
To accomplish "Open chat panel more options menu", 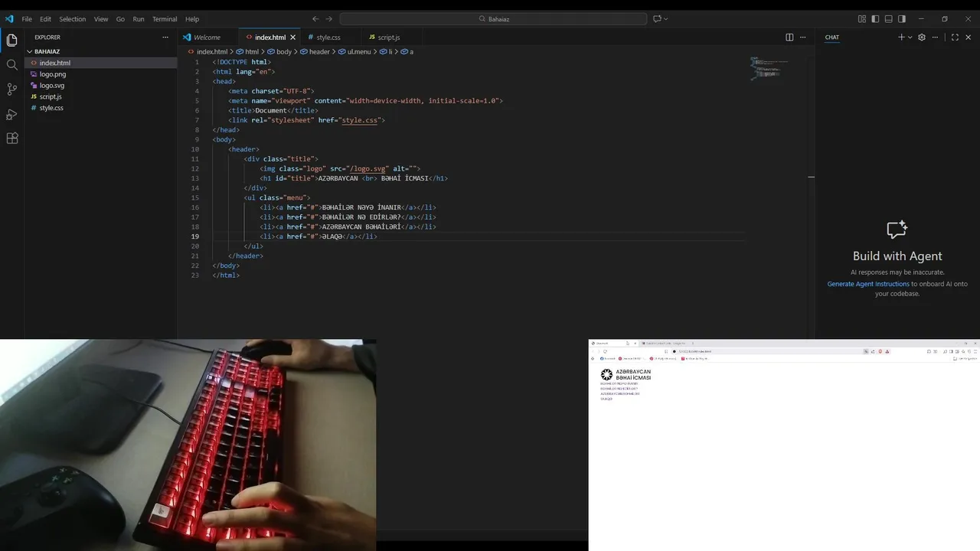I will [x=935, y=37].
